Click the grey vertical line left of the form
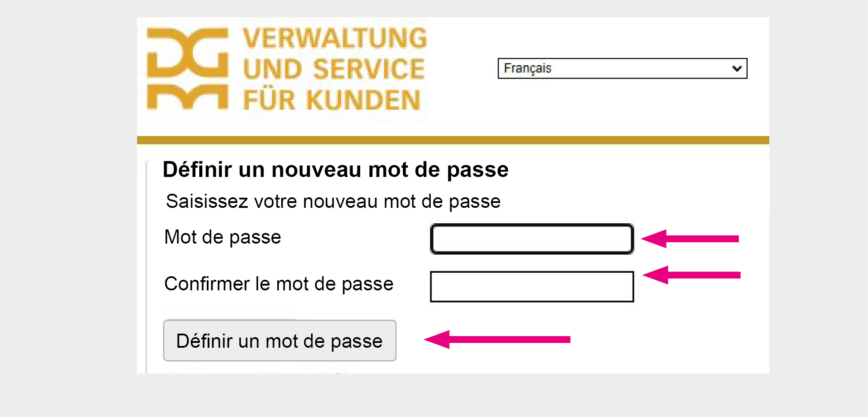The image size is (868, 417). [147, 265]
